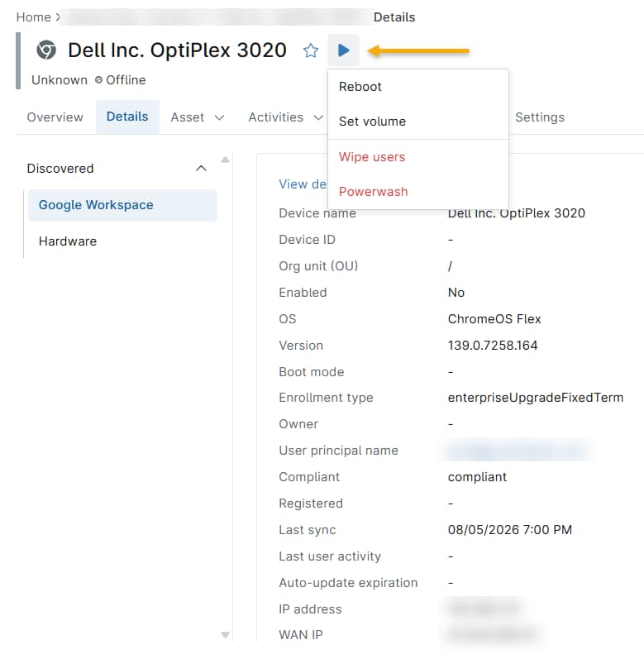Viewport: 644px width, 654px height.
Task: Click the Offline status indicator
Action: 120,79
